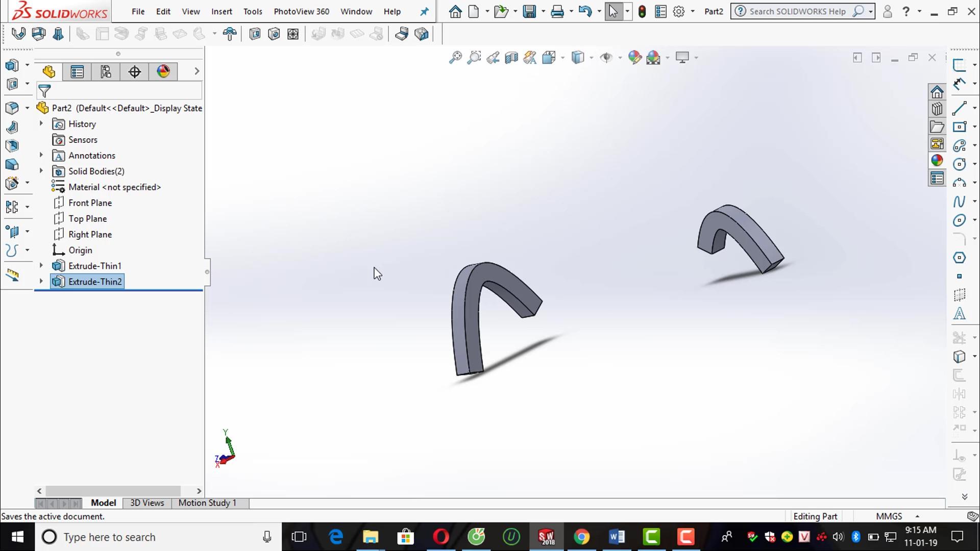
Task: Open the Insert menu
Action: (x=222, y=11)
